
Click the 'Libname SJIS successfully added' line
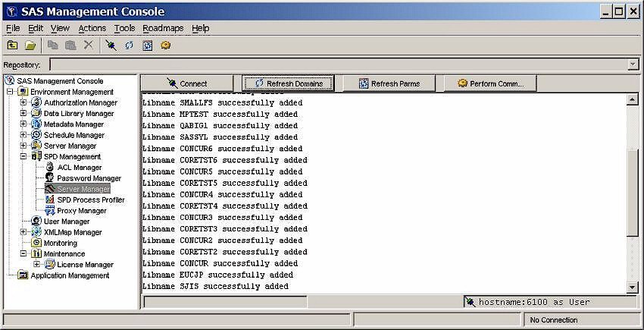tap(215, 286)
